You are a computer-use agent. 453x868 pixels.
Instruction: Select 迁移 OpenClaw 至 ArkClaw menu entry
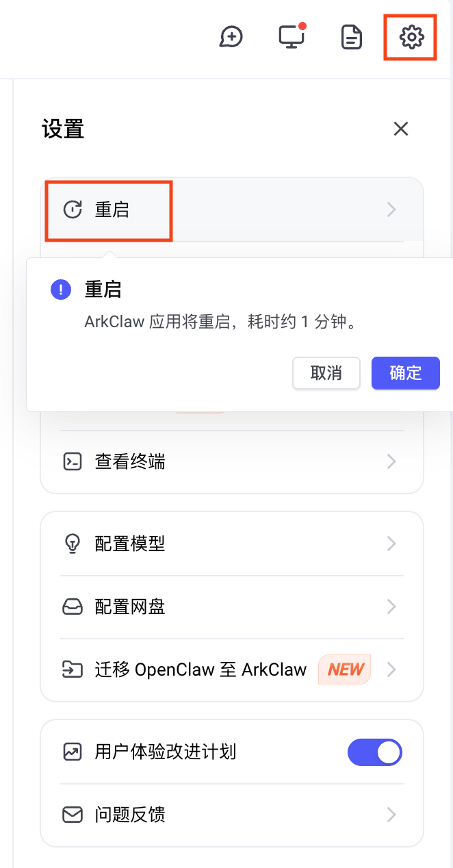[x=200, y=669]
